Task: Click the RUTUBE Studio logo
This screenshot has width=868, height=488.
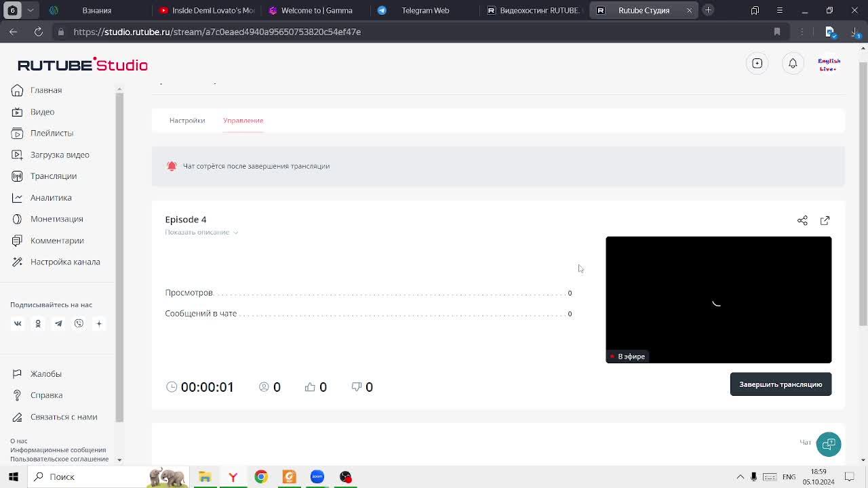Action: 83,65
